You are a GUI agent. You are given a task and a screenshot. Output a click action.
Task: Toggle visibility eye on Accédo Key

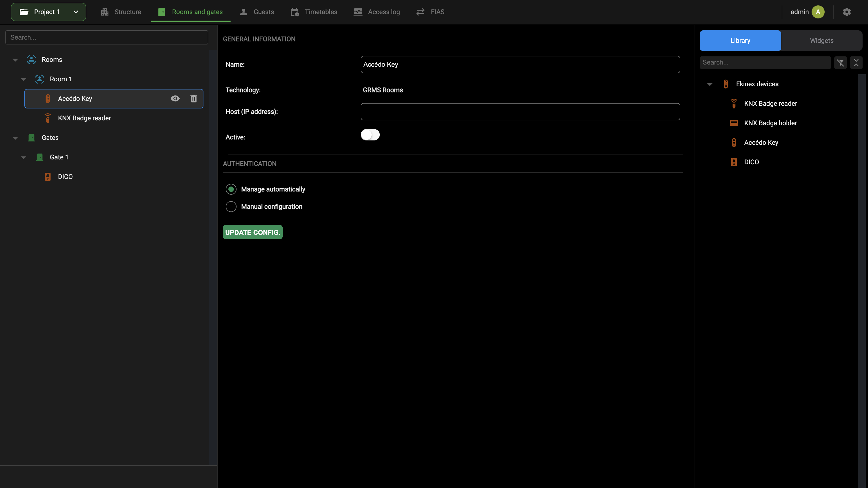coord(175,99)
